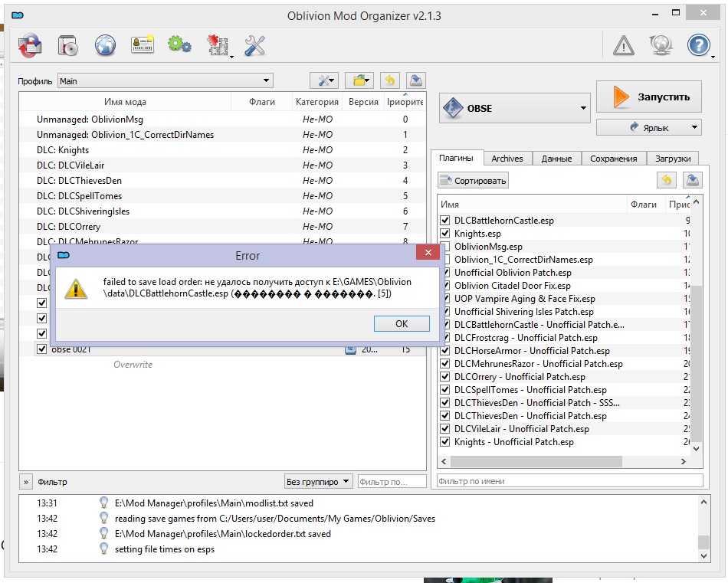Sort plugins by Флаги column header

tap(644, 205)
